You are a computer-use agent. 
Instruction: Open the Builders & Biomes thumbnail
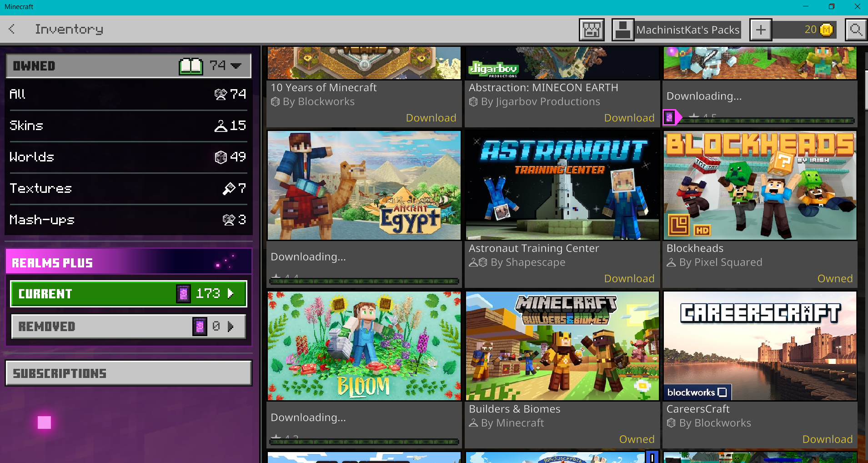(x=562, y=346)
